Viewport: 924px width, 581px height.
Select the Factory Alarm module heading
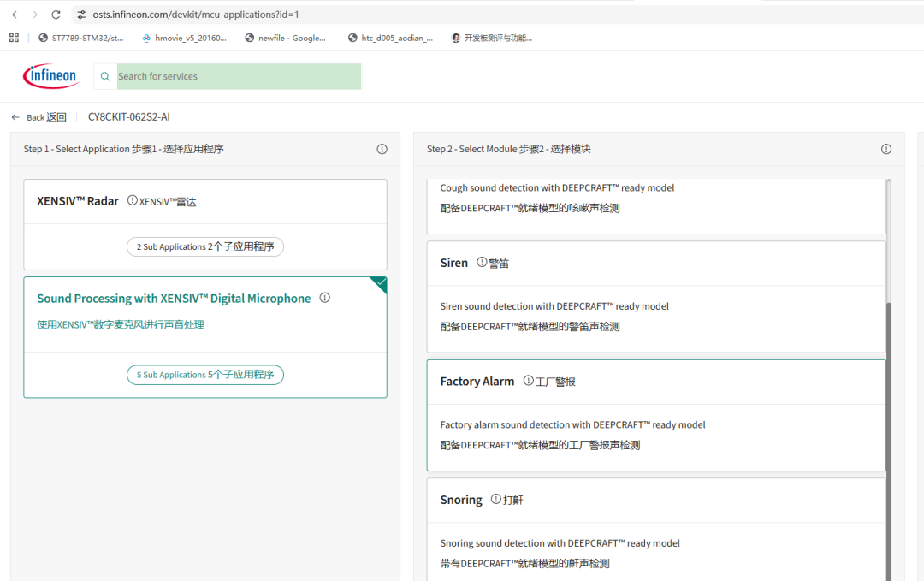coord(477,382)
